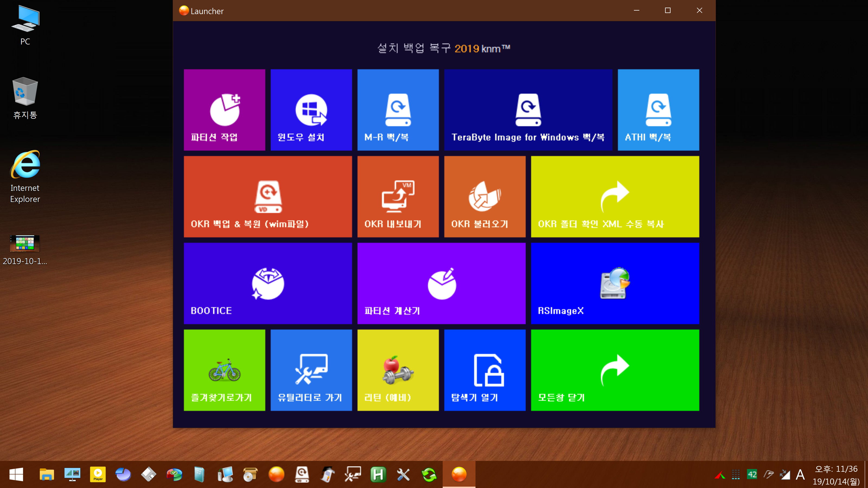Click the Launcher title bar orange icon
This screenshot has height=488, width=868.
[184, 11]
